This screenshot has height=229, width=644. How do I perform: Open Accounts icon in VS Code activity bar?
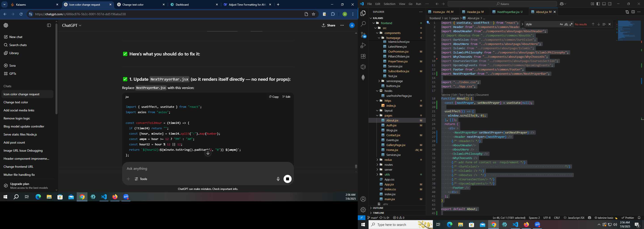click(x=363, y=199)
